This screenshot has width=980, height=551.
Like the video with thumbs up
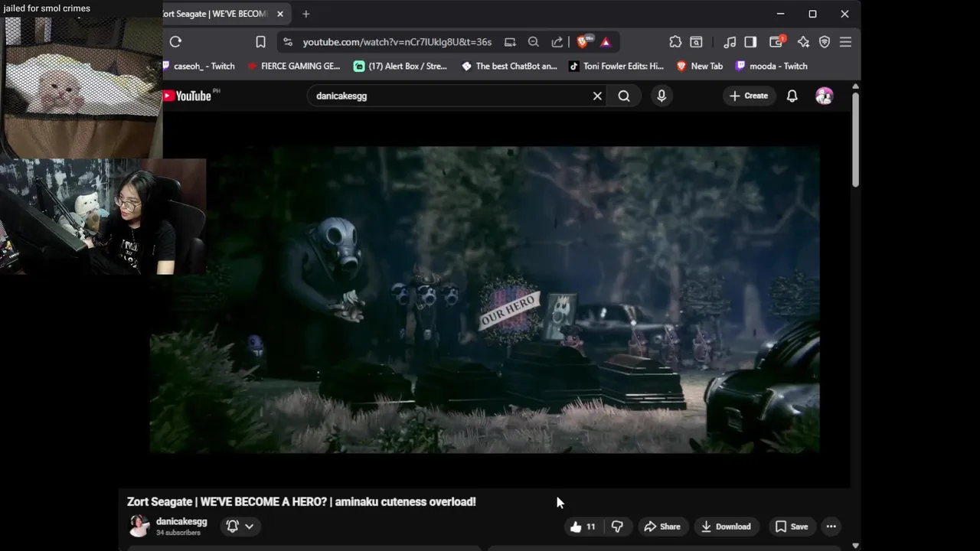click(583, 527)
